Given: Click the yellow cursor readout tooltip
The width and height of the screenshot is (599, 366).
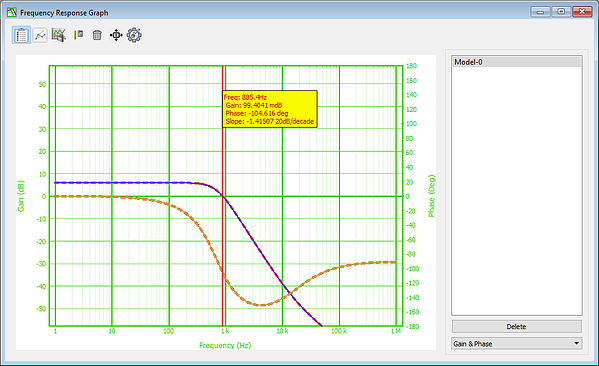Looking at the screenshot, I should tap(270, 109).
